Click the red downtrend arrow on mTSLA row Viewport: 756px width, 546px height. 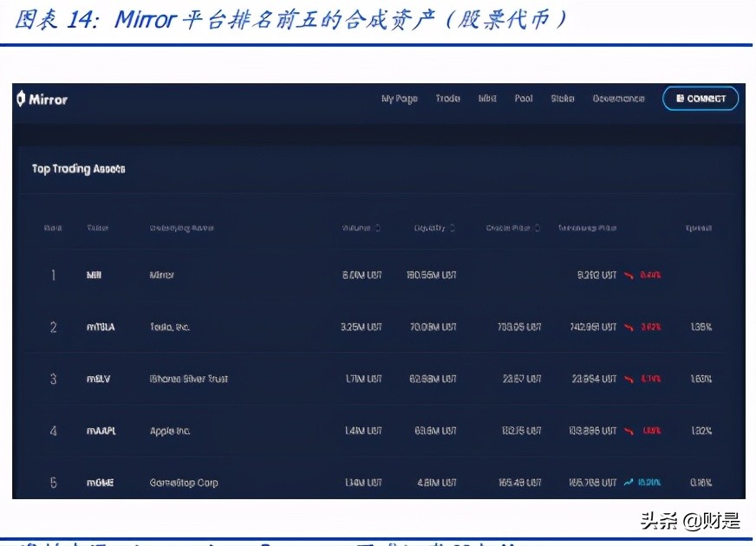pos(628,327)
